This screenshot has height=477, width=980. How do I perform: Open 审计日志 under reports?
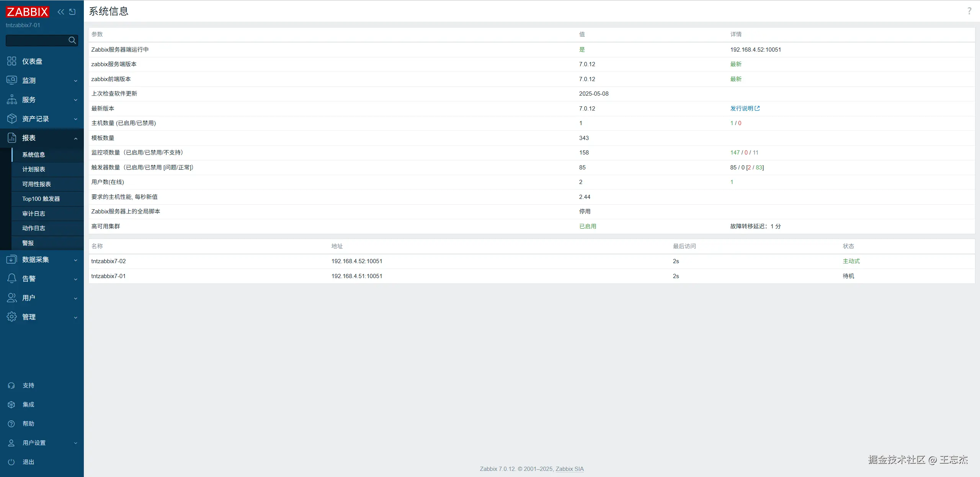tap(34, 213)
